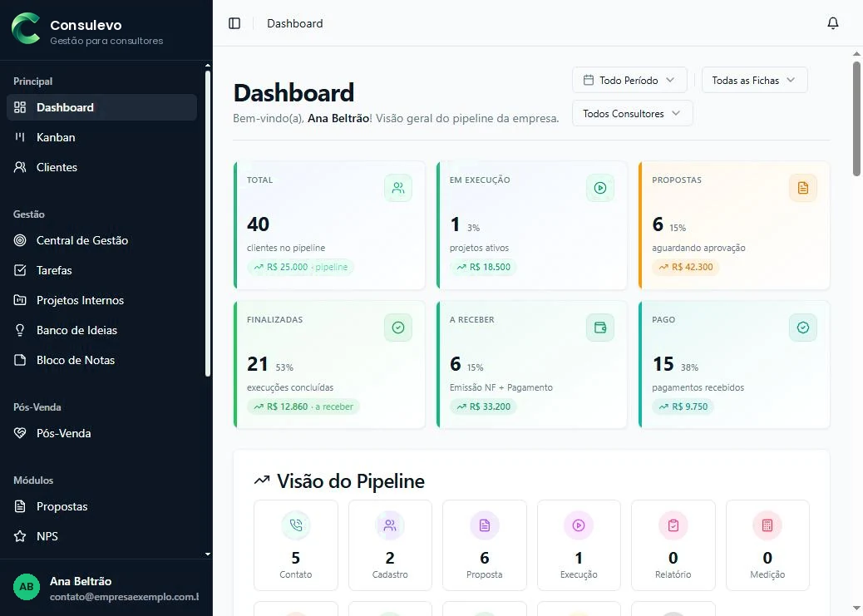Open notifications bell icon
The image size is (863, 616).
click(x=833, y=23)
